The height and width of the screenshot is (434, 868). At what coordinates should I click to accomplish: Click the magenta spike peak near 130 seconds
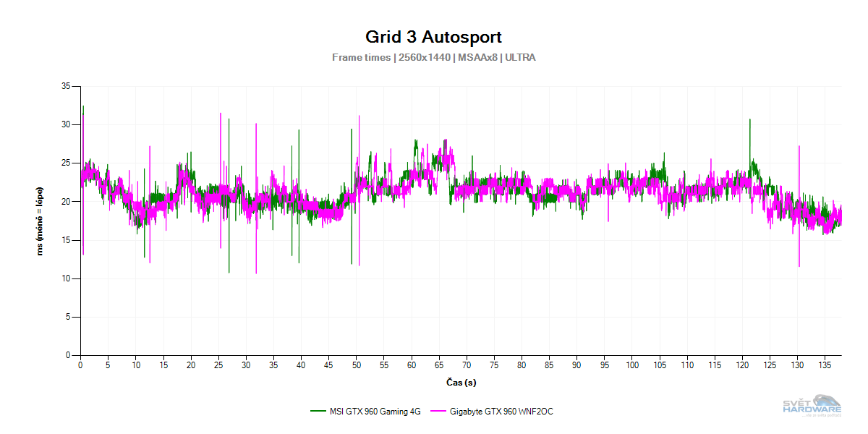(799, 147)
